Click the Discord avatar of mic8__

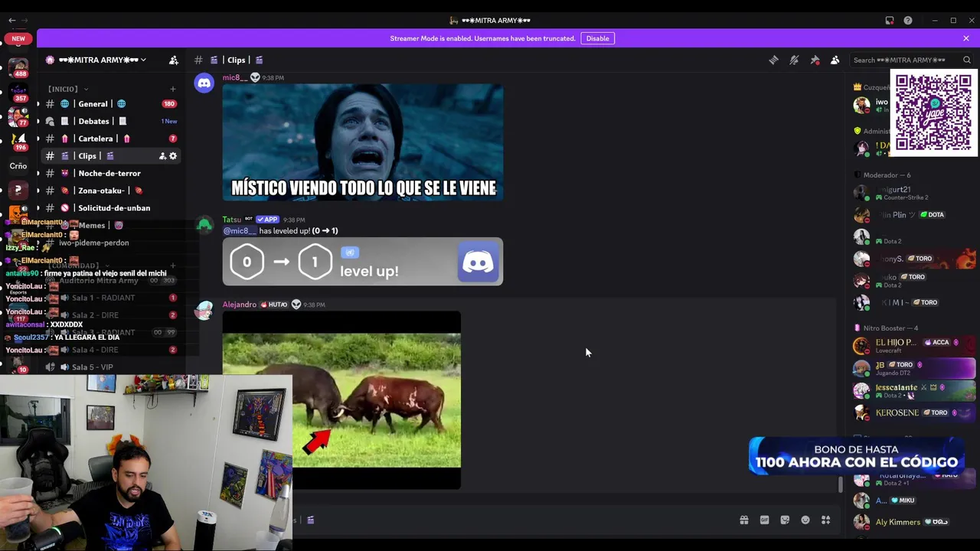click(x=204, y=83)
